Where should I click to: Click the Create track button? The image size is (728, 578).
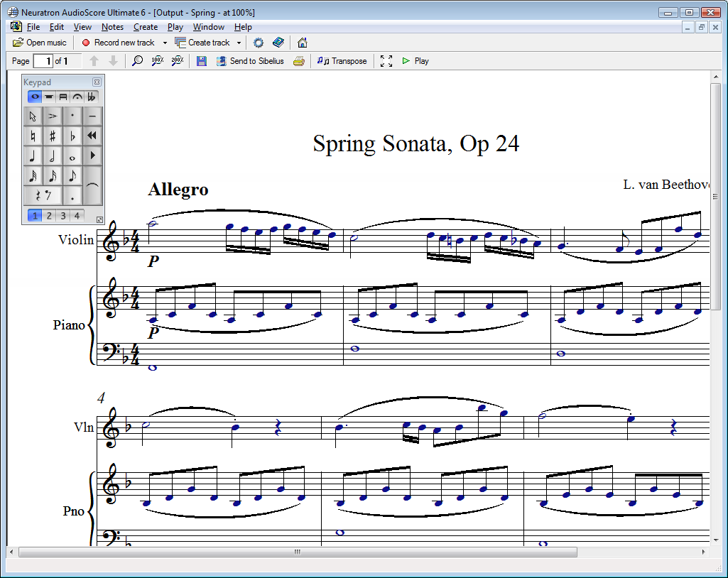pyautogui.click(x=203, y=43)
